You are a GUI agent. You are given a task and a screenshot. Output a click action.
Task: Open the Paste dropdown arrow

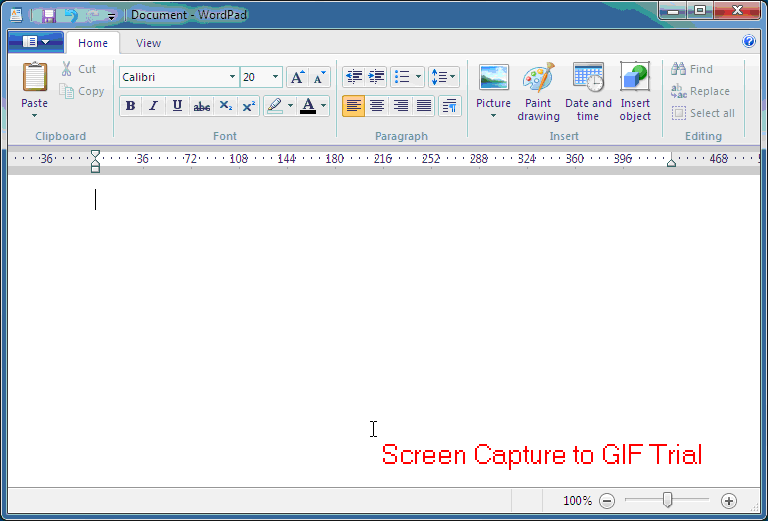[x=34, y=116]
